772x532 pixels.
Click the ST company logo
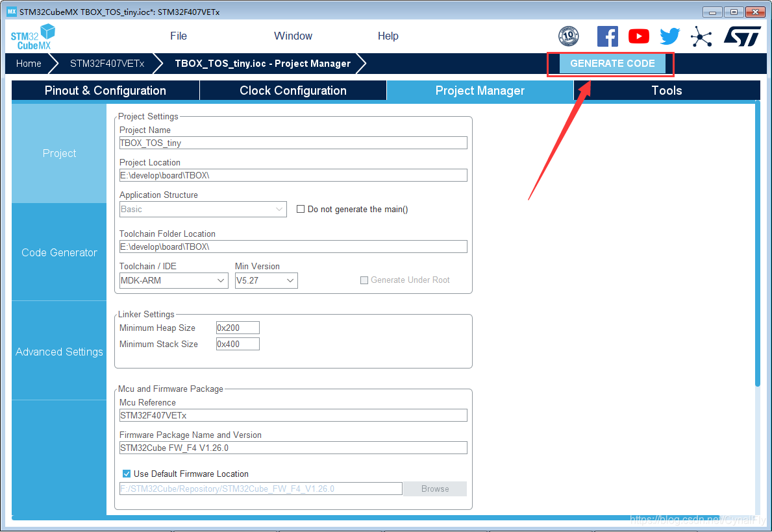pyautogui.click(x=743, y=36)
